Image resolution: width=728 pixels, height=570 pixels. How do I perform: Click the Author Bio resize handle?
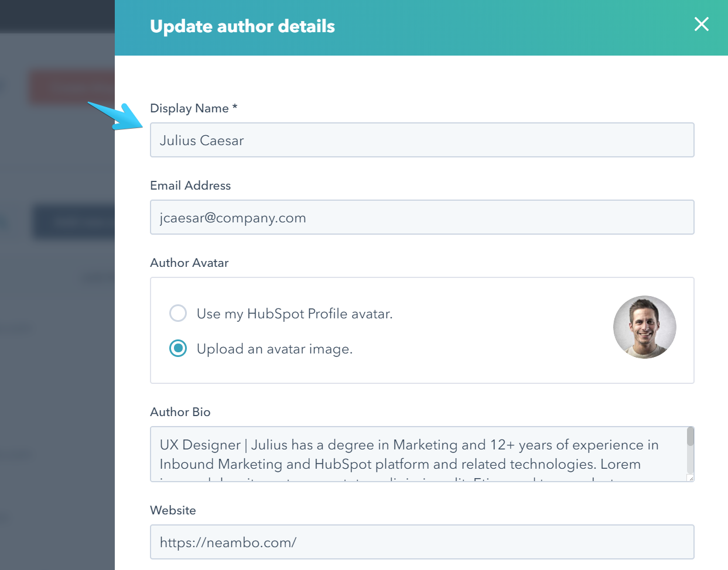[x=691, y=478]
